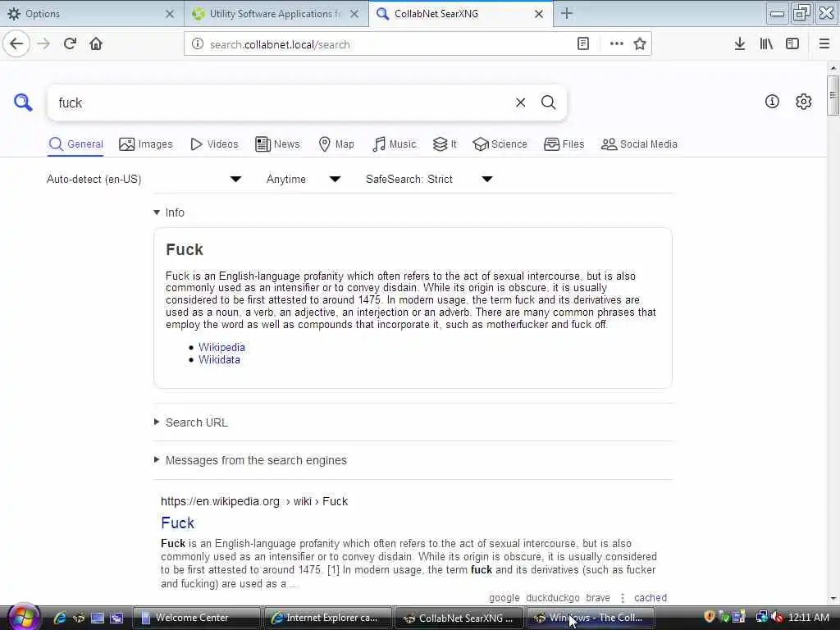Click the volume tray icon
The width and height of the screenshot is (840, 630).
click(x=778, y=618)
